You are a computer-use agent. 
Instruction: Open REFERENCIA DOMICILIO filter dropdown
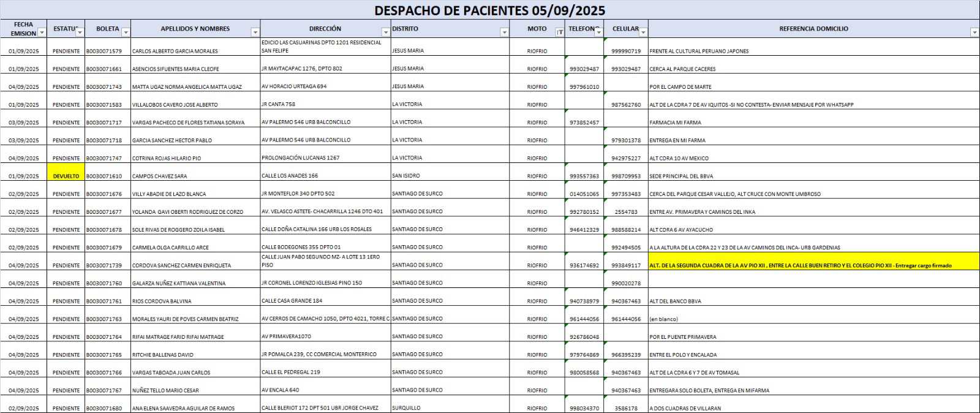pyautogui.click(x=974, y=32)
